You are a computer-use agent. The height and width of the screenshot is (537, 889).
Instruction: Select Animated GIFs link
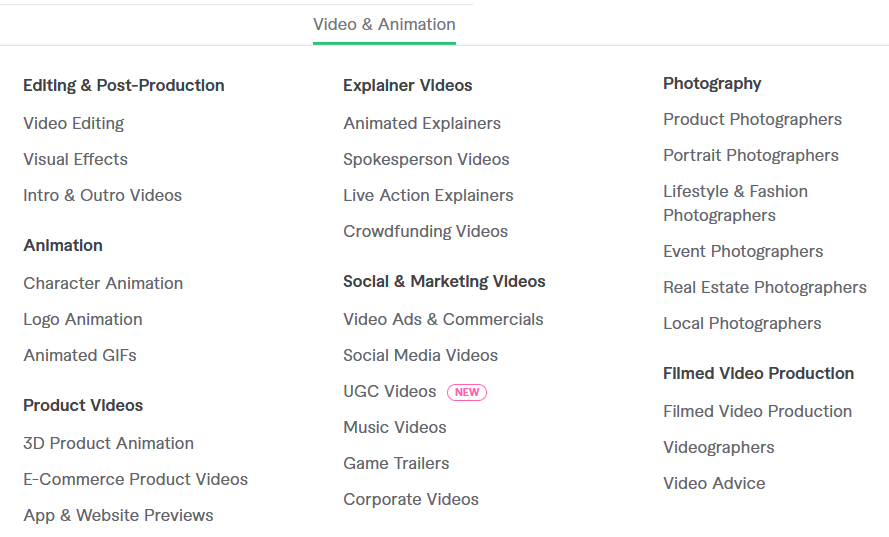(80, 355)
